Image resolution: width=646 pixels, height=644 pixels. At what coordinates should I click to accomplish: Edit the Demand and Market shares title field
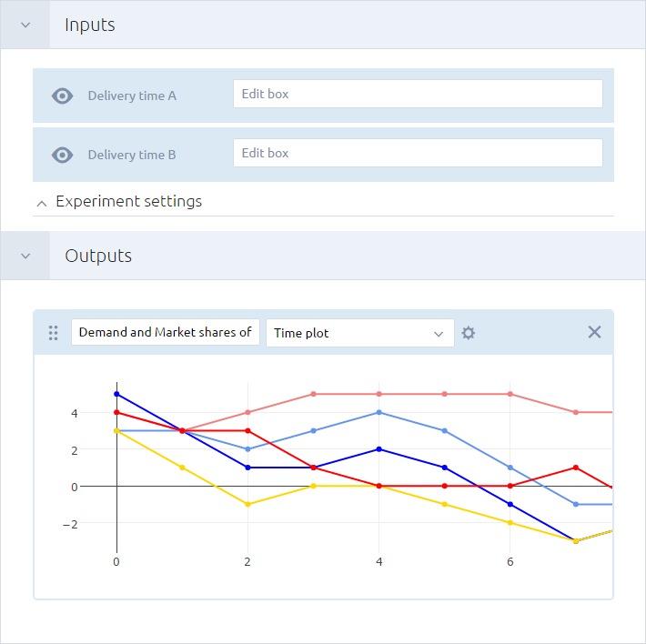(166, 332)
